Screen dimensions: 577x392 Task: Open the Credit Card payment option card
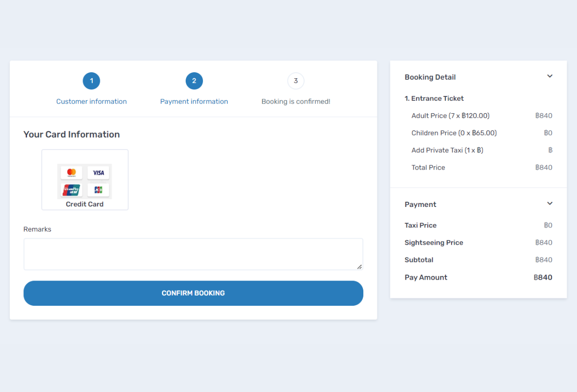click(85, 179)
